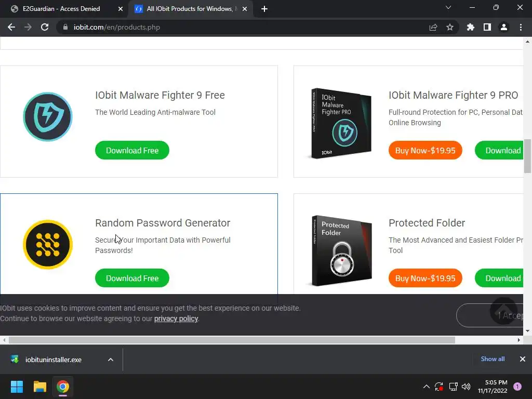Click the Random Password Generator yellow icon
This screenshot has width=532, height=399.
47,245
